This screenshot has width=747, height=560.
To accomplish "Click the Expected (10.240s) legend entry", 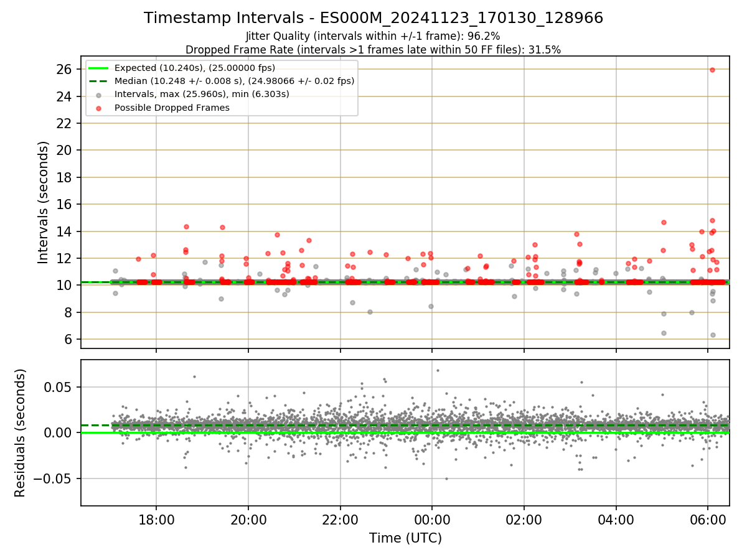I will (195, 68).
